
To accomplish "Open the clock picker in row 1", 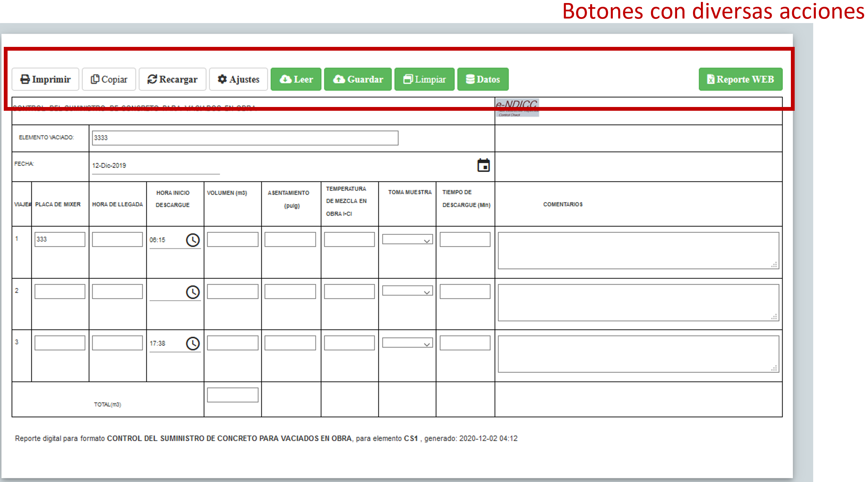I will pyautogui.click(x=193, y=240).
